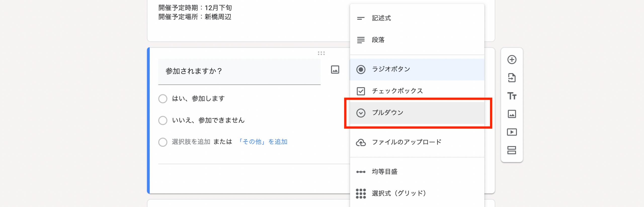The height and width of the screenshot is (207, 644).
Task: Select 'ラジオボタン' in the type list
Action: pos(391,69)
